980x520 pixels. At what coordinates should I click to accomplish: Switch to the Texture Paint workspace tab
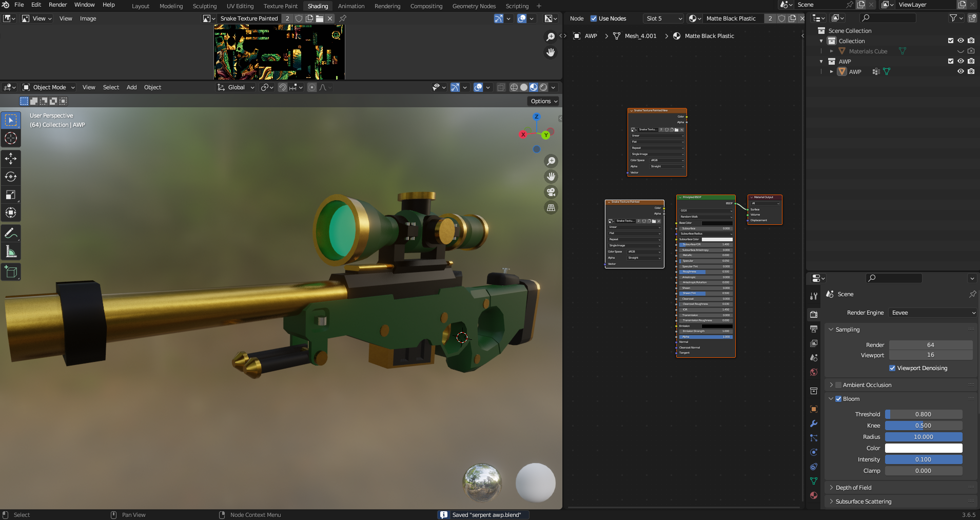[x=280, y=6]
